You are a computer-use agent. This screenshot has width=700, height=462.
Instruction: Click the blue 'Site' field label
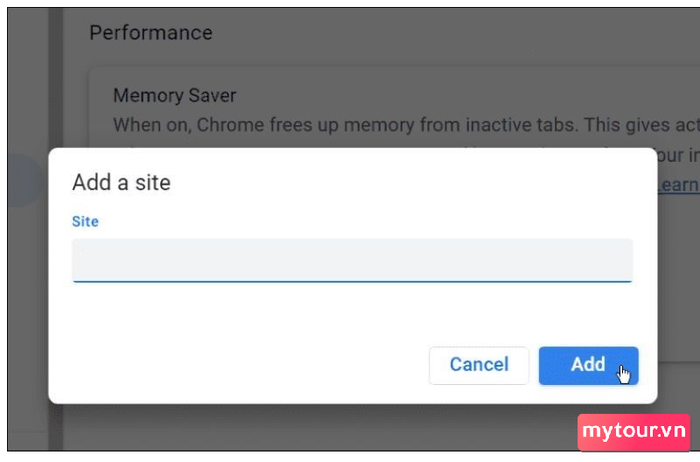85,221
